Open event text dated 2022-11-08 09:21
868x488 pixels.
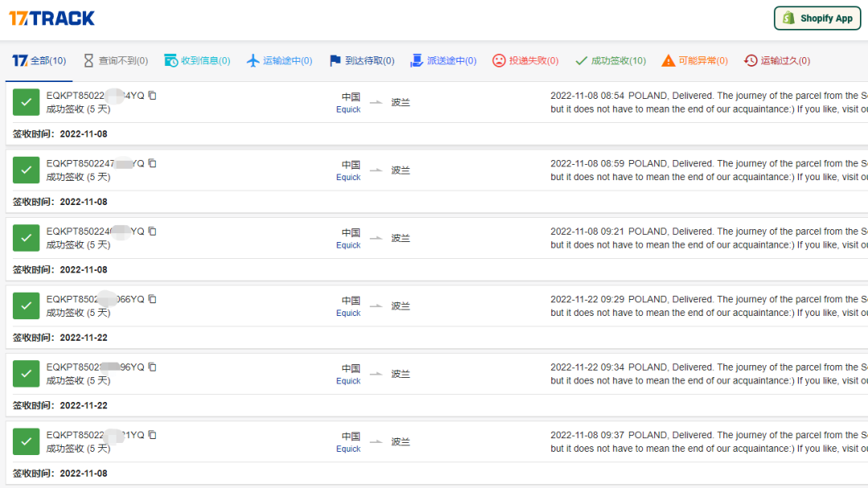709,238
